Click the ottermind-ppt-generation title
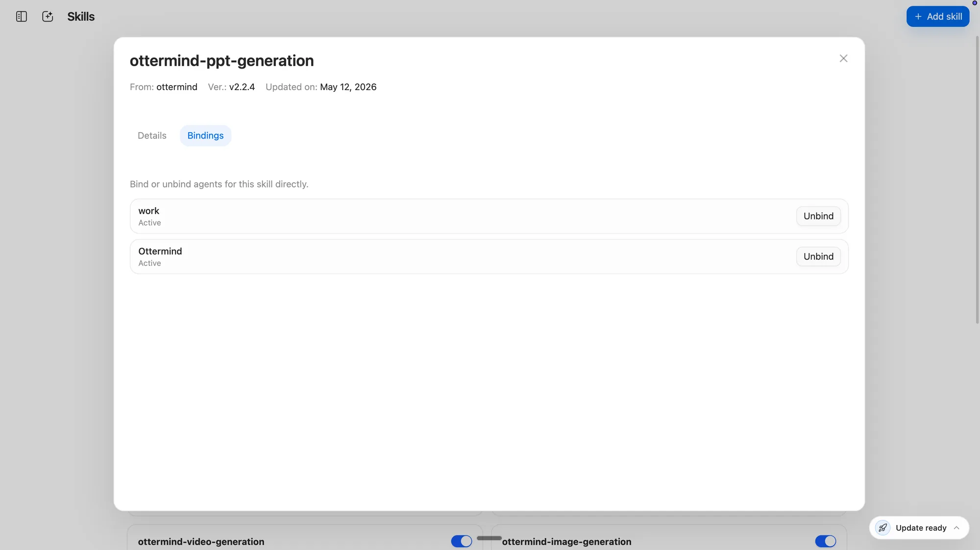 (222, 61)
